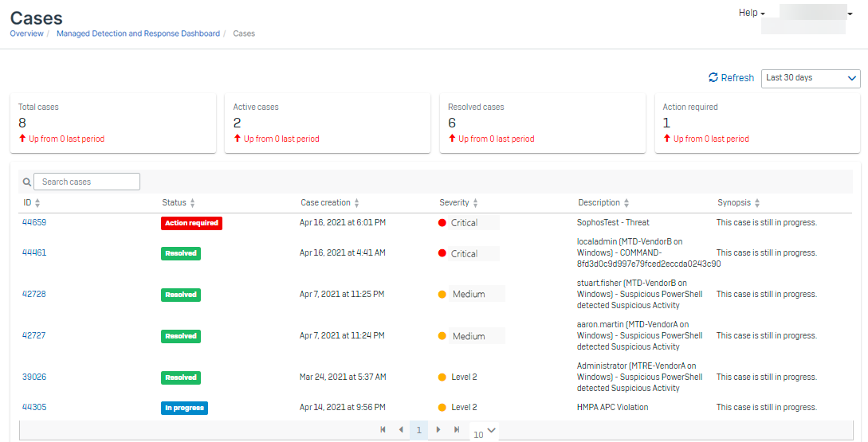Open case 44305 HMPA APC Violation

[x=34, y=407]
